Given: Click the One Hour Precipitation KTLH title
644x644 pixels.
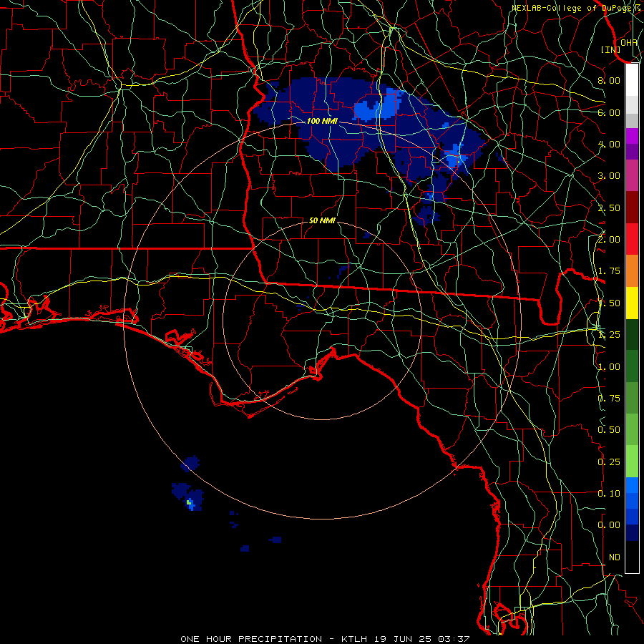Looking at the screenshot, I should 325,639.
